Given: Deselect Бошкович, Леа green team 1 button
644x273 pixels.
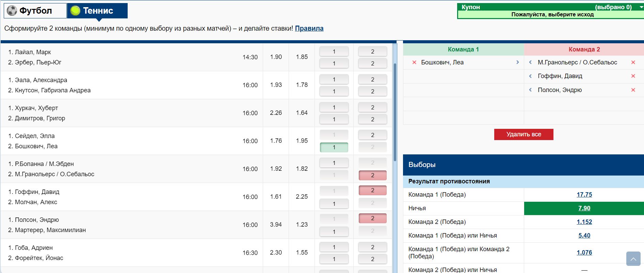Looking at the screenshot, I should (x=334, y=147).
